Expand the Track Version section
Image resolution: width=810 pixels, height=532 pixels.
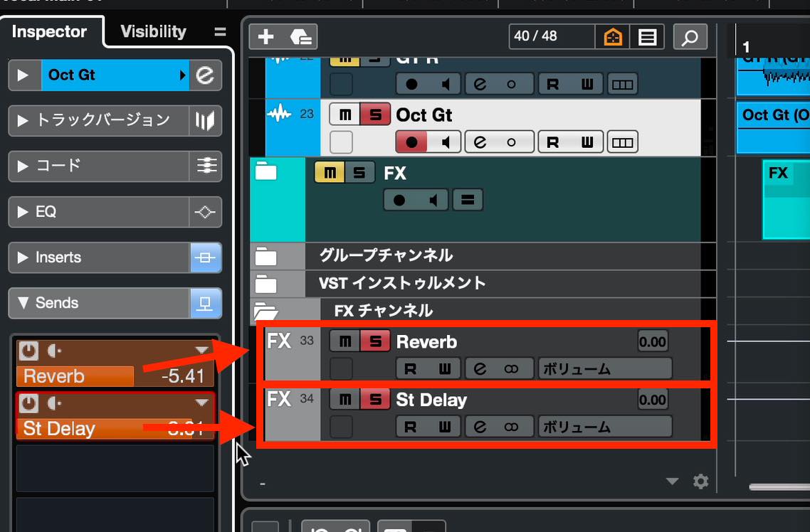click(23, 121)
